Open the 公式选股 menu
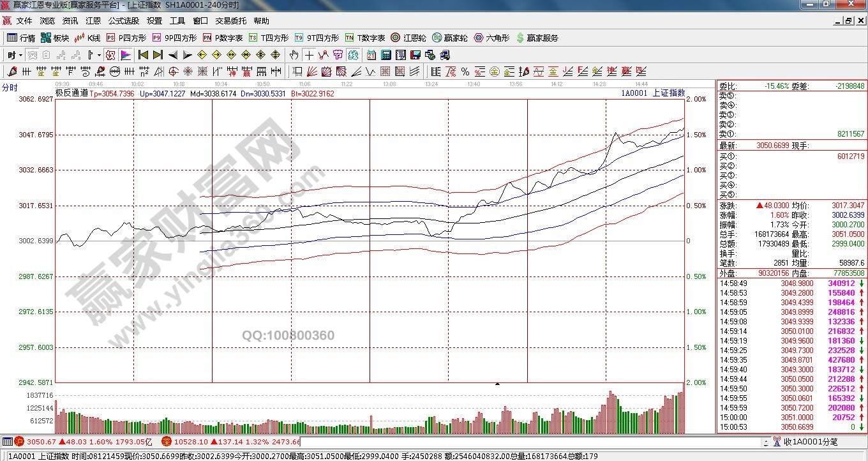 click(x=124, y=20)
